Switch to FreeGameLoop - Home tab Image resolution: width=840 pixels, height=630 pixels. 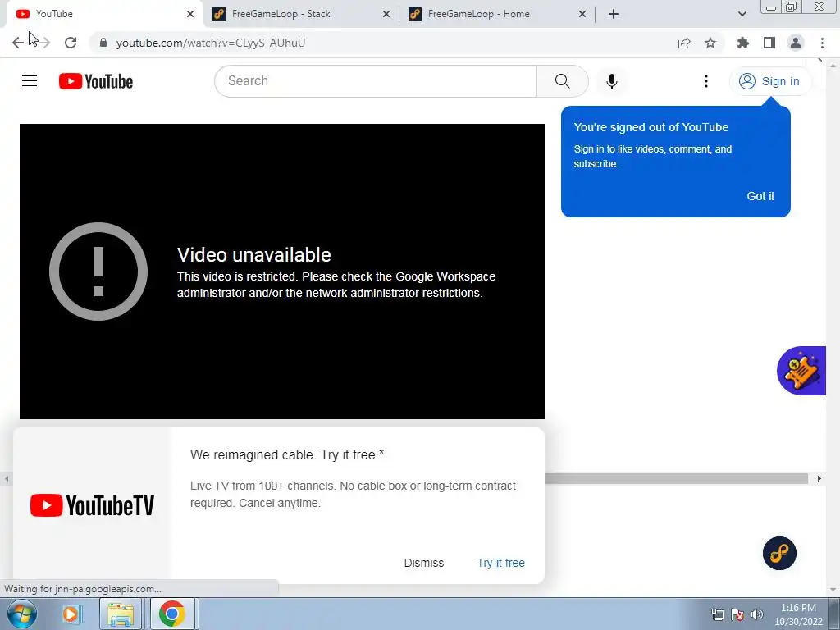(x=497, y=14)
